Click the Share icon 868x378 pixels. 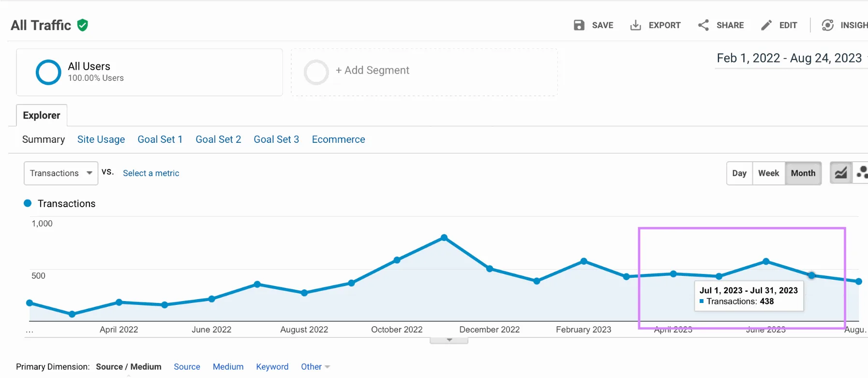(703, 25)
